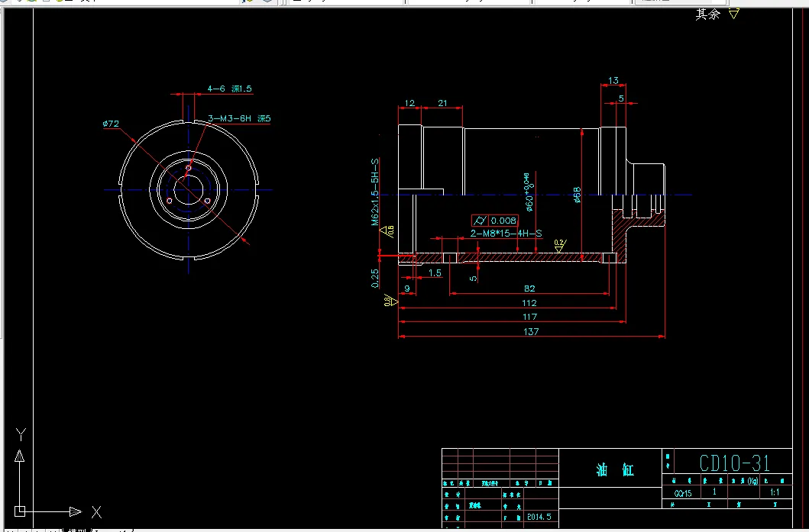
Task: Click the ø72 diameter dimension label
Action: (x=111, y=124)
